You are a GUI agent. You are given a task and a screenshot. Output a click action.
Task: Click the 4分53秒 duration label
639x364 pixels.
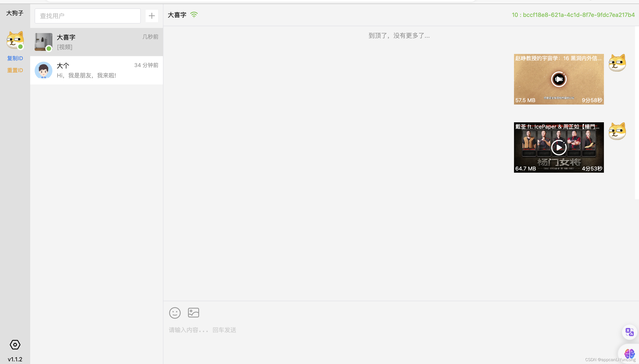pos(592,168)
